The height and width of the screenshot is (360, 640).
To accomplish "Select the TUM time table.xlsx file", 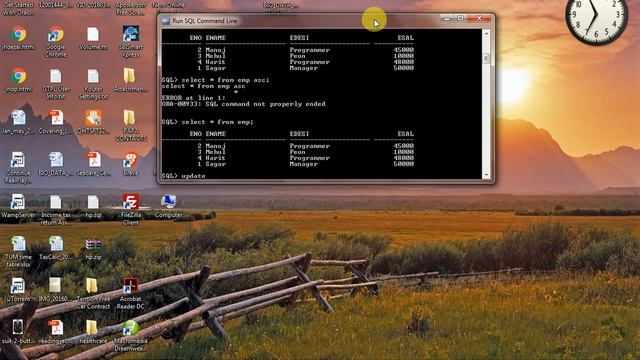I will tap(18, 244).
